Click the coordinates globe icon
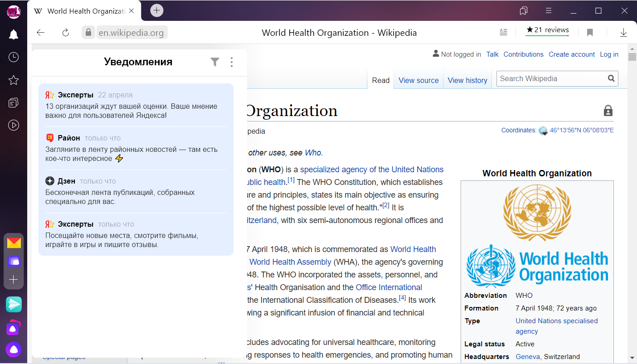This screenshot has height=364, width=637. click(543, 131)
